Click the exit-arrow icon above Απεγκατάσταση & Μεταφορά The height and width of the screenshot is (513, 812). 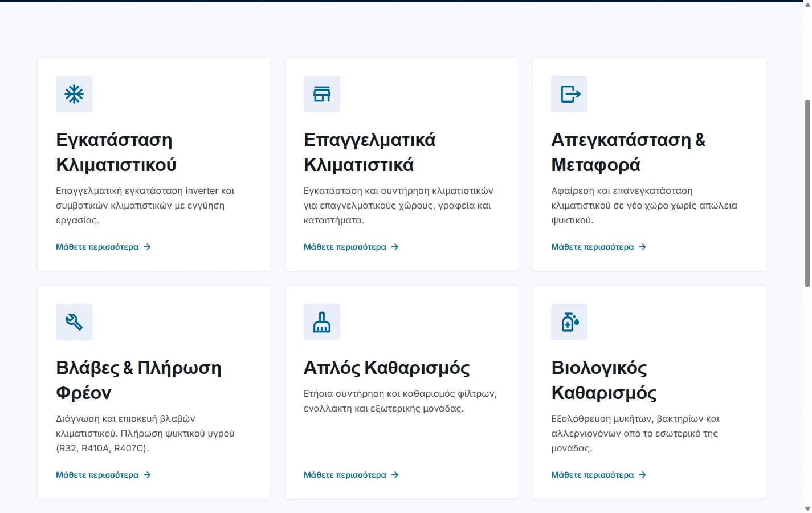(x=569, y=94)
